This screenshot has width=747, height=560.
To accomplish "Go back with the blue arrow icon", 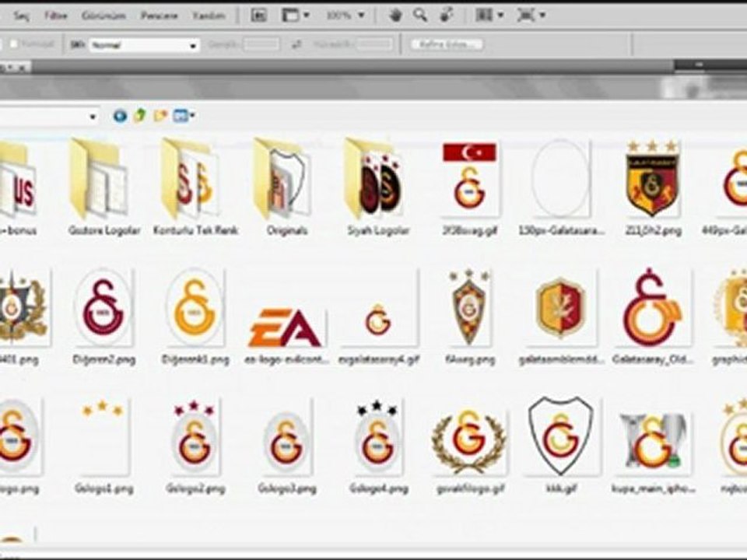I will click(x=120, y=116).
